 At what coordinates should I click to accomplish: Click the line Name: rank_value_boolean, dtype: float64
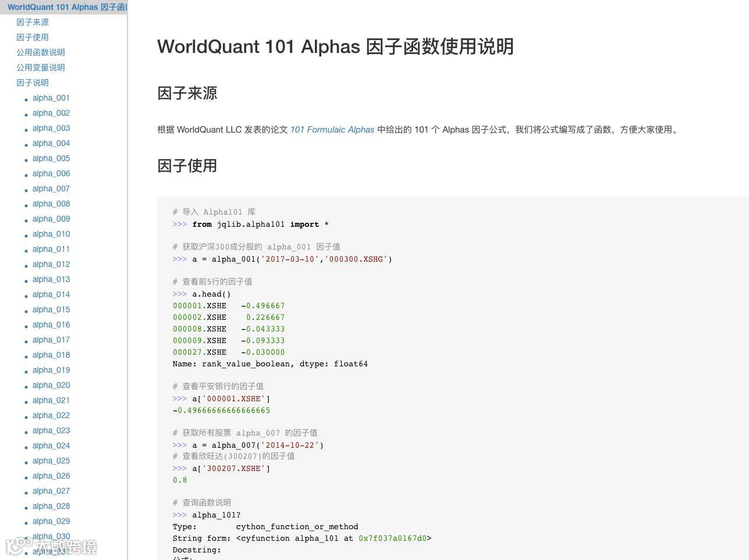[x=270, y=364]
